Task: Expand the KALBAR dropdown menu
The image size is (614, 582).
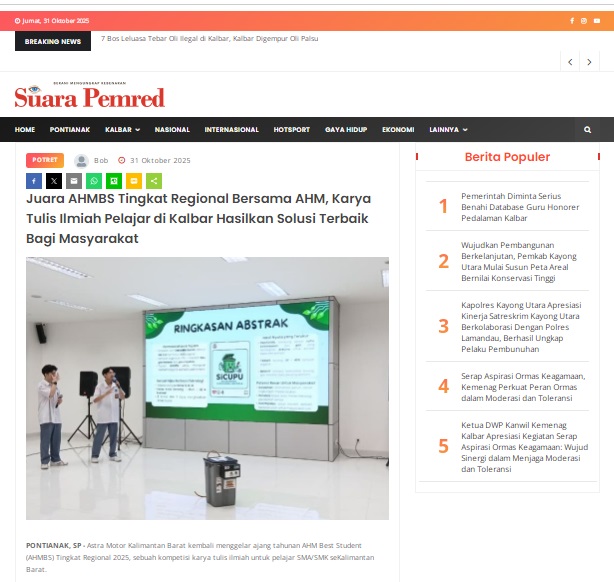Action: tap(122, 130)
